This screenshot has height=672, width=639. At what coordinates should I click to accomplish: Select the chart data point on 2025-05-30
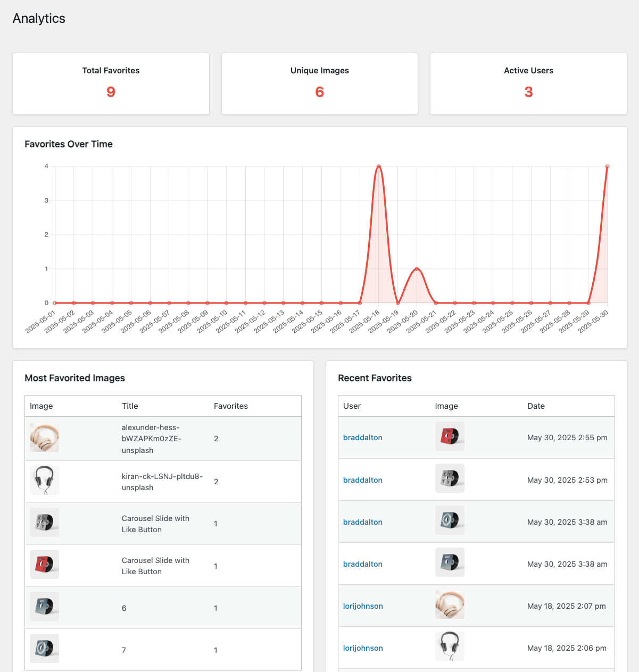pyautogui.click(x=607, y=166)
